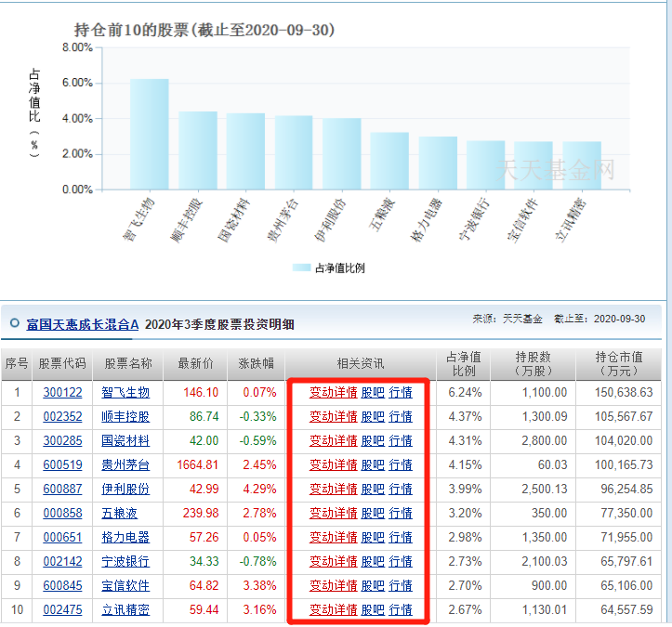Click stock name 顺丰控股
The width and height of the screenshot is (672, 627).
(125, 416)
